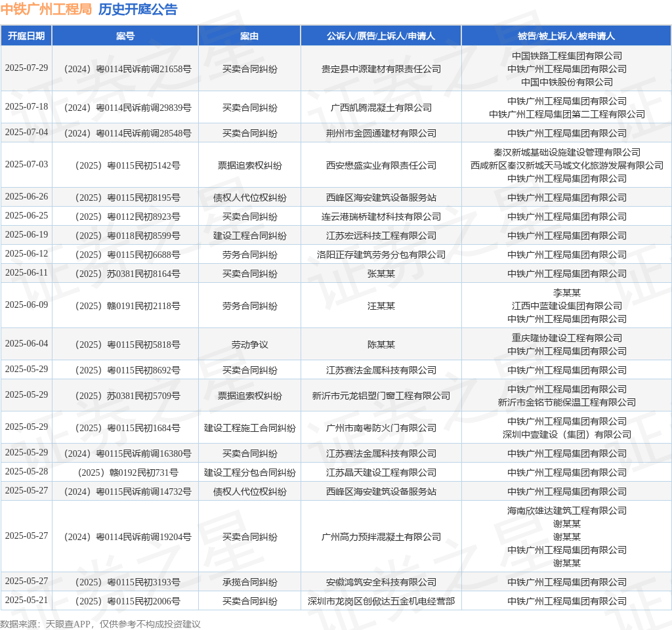Click plaintiff 荆州市金圆通建材有限公司
672x630 pixels.
381,133
